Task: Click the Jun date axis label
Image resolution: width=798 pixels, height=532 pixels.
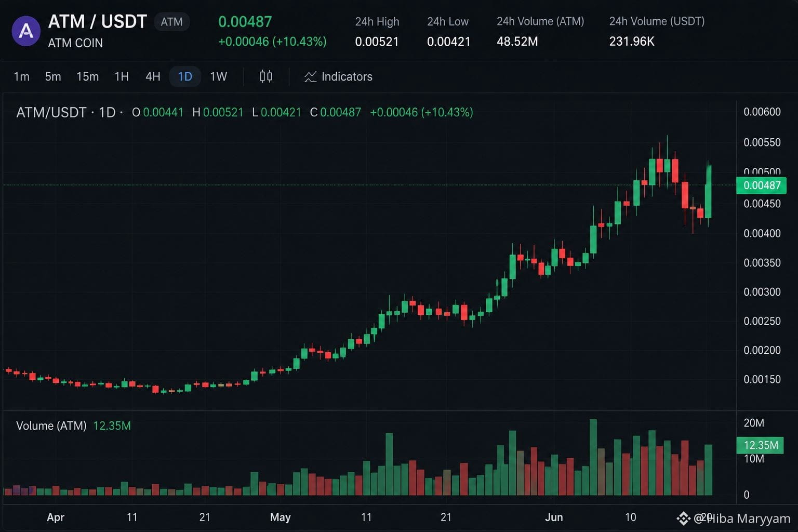Action: (x=554, y=517)
